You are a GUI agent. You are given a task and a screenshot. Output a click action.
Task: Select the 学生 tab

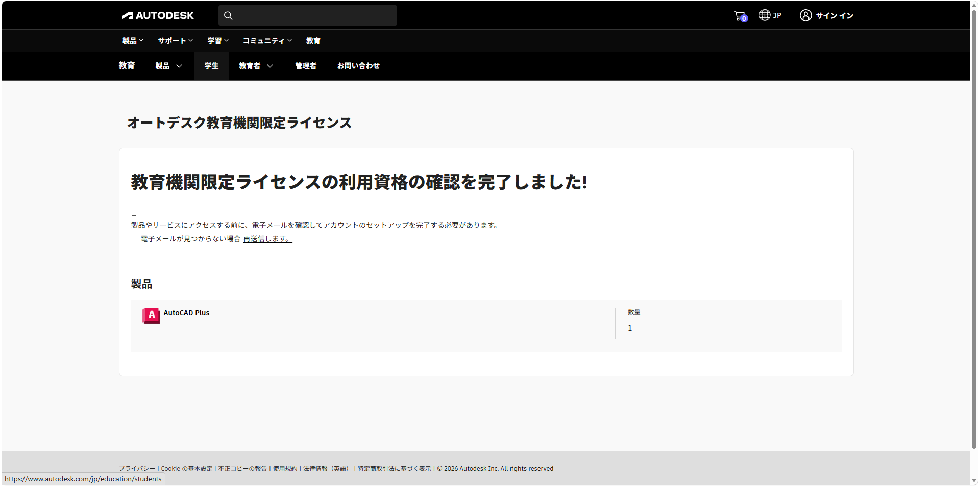(x=211, y=66)
